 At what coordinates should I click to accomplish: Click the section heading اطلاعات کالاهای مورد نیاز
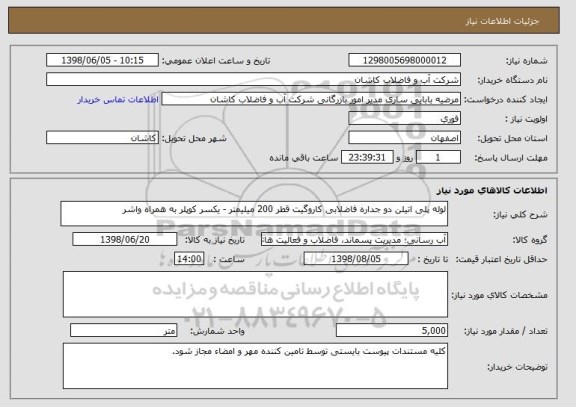point(492,190)
